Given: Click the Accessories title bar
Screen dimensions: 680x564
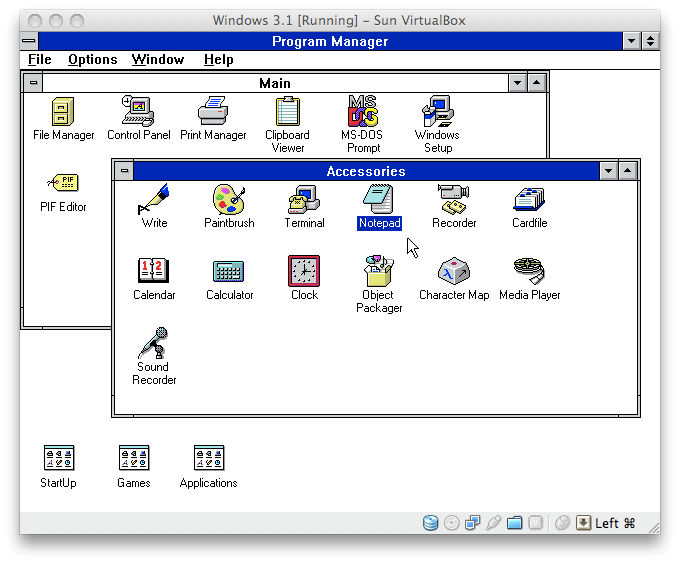Looking at the screenshot, I should click(x=366, y=171).
